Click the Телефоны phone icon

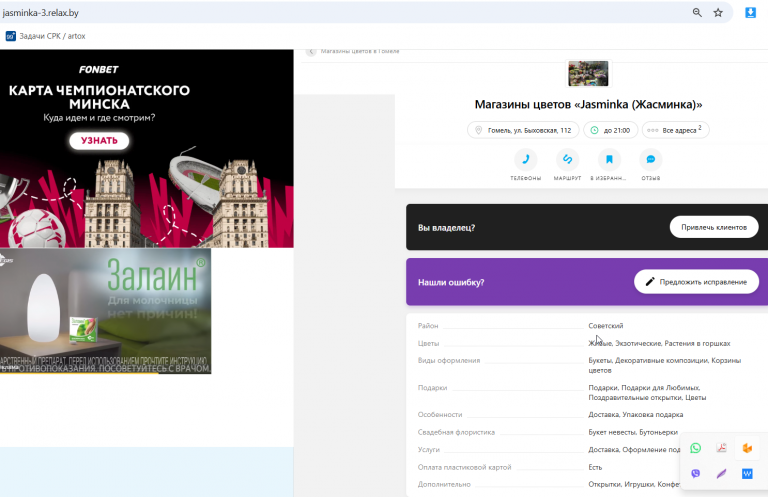(526, 160)
